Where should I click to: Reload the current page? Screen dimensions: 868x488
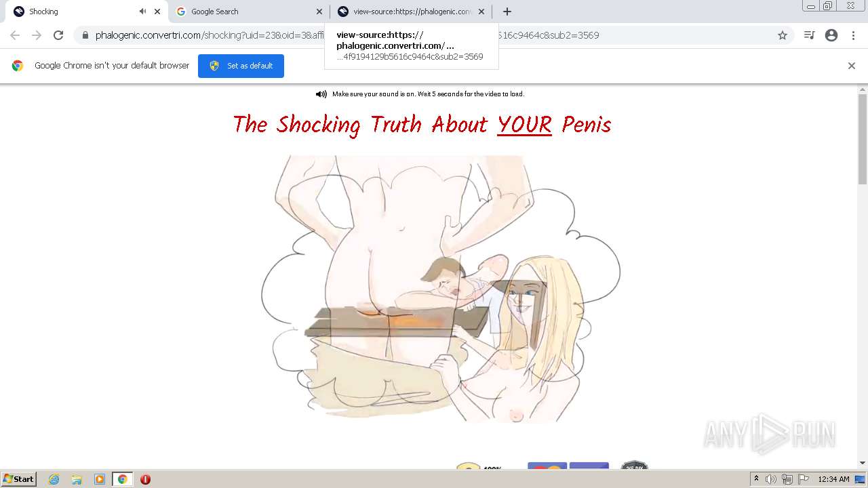point(58,35)
